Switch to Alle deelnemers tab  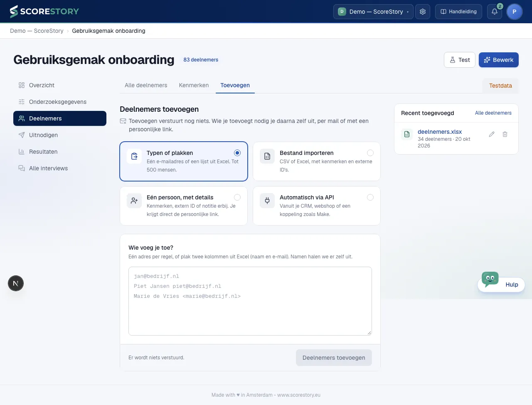146,85
